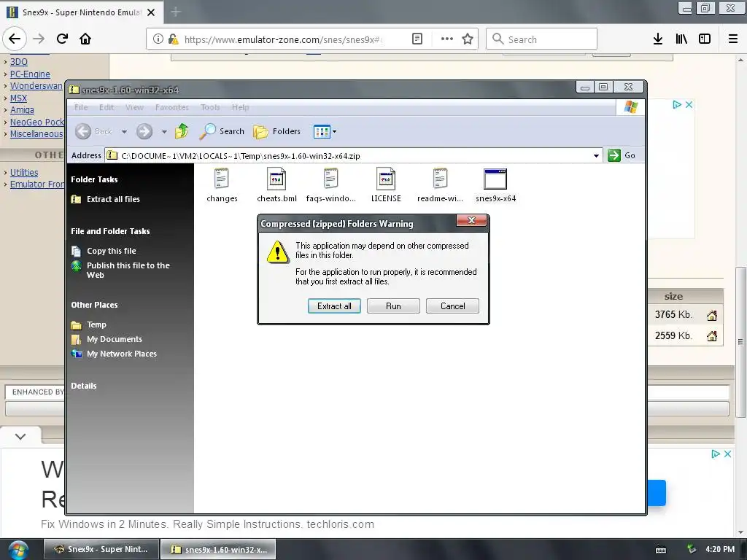Close the Compressed Folders Warning dialog
This screenshot has width=747, height=560.
[x=471, y=220]
